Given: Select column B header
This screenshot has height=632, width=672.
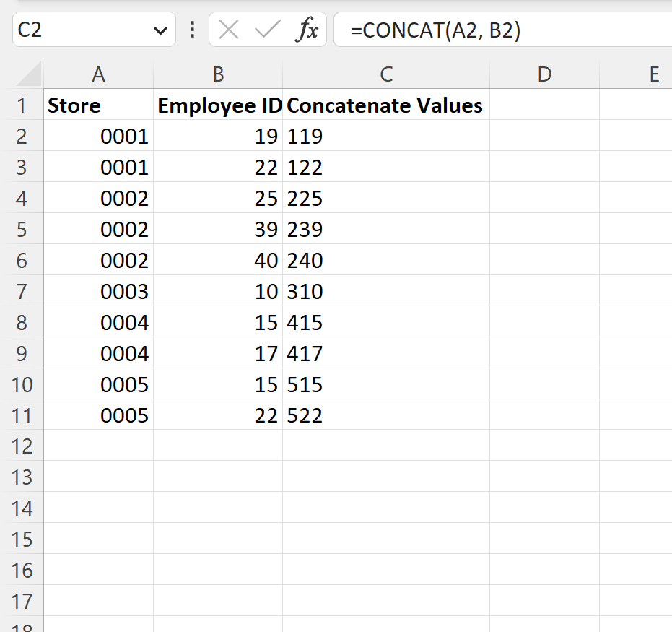Looking at the screenshot, I should [x=217, y=74].
